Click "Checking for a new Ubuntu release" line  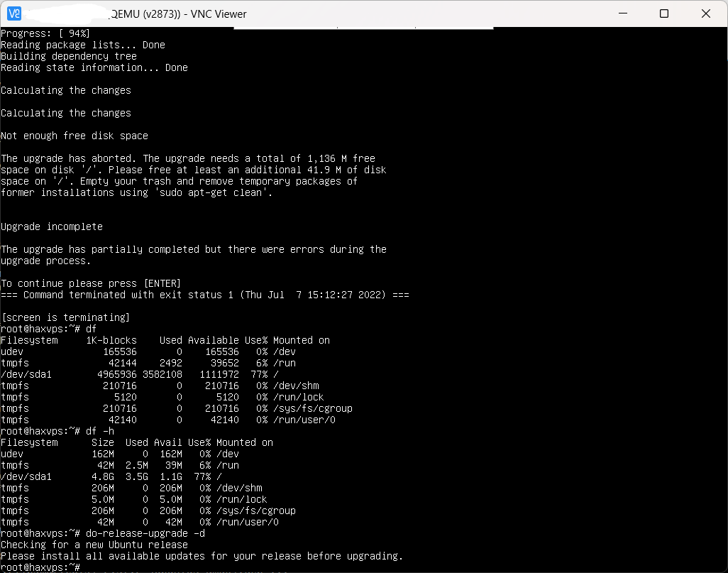[x=94, y=545]
